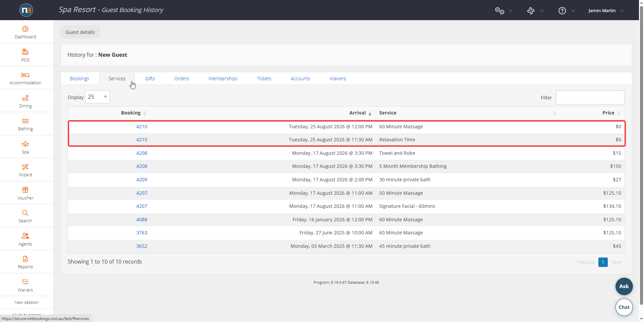Sort the table by Service column
Image resolution: width=644 pixels, height=322 pixels.
pyautogui.click(x=388, y=113)
